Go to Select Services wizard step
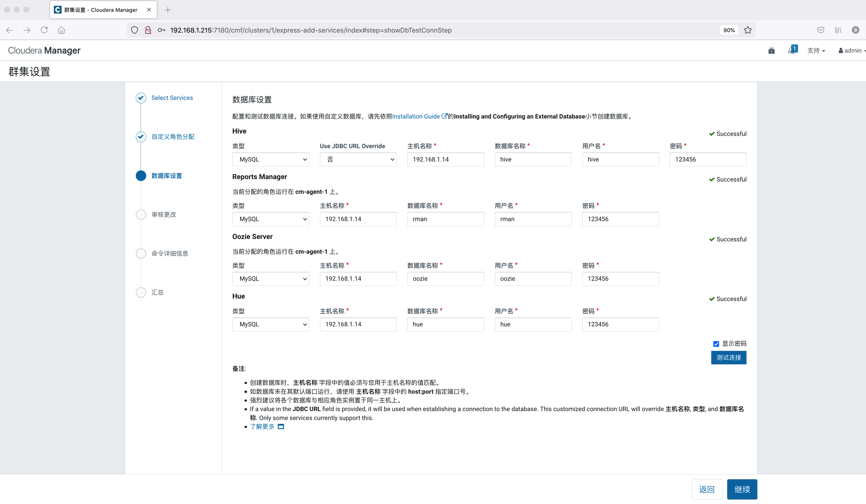Screen dimensions: 866x504 point(172,98)
